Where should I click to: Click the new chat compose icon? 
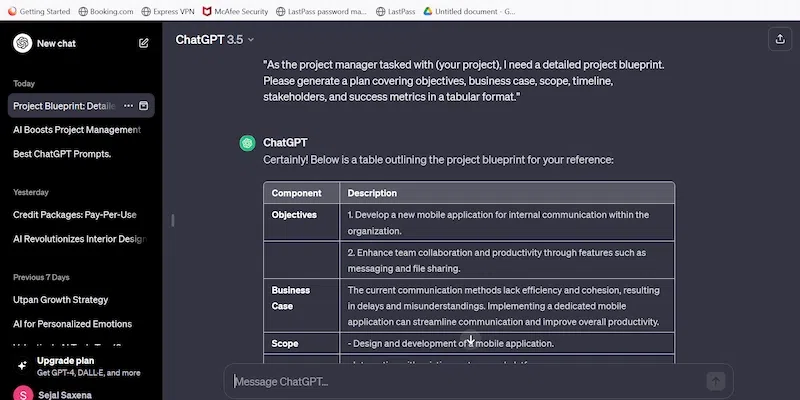click(x=144, y=43)
